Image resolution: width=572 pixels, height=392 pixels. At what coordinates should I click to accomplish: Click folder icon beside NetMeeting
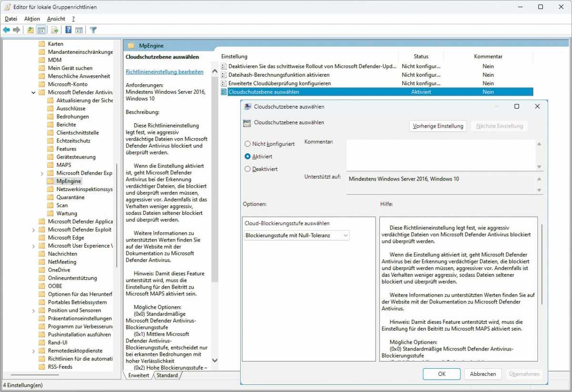pos(42,262)
